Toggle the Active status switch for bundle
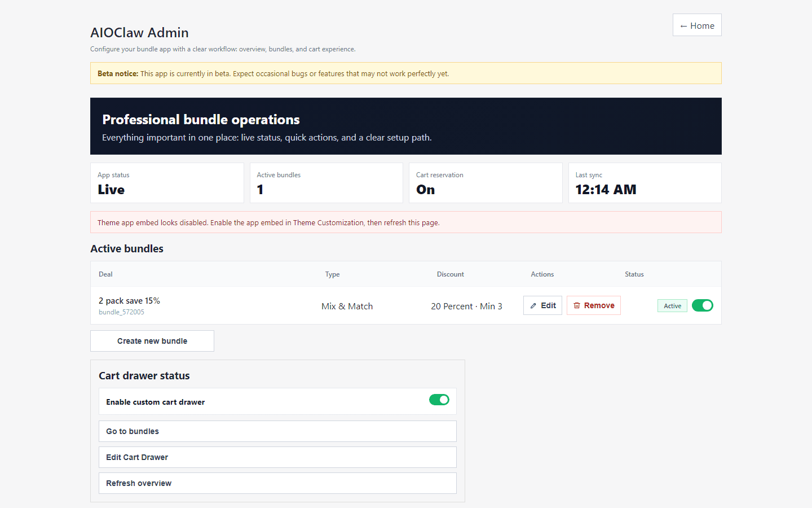 point(703,305)
